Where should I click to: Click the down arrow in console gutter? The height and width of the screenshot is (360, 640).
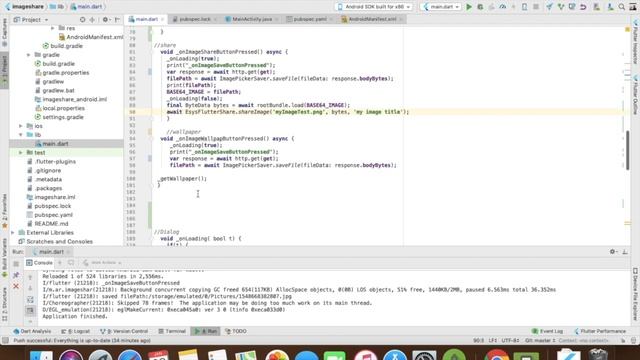point(30,288)
